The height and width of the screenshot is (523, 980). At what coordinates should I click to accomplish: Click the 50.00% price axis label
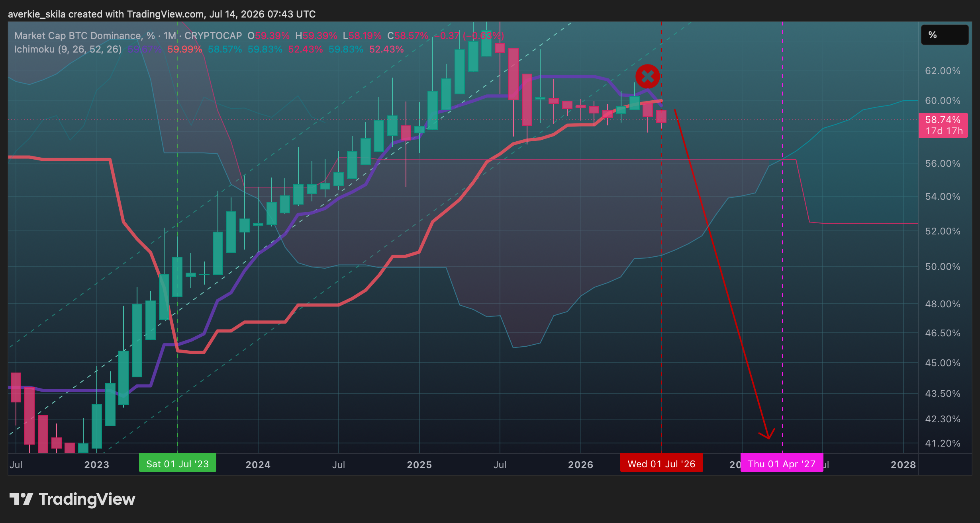(943, 267)
